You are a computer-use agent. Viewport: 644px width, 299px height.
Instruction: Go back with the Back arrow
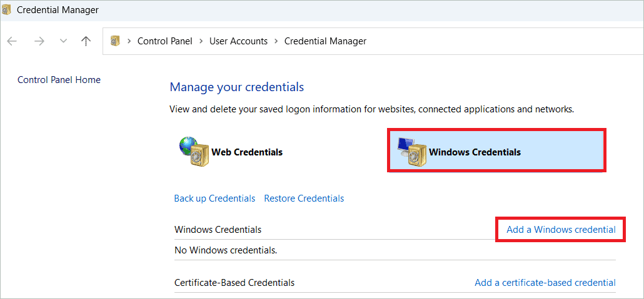pyautogui.click(x=12, y=41)
